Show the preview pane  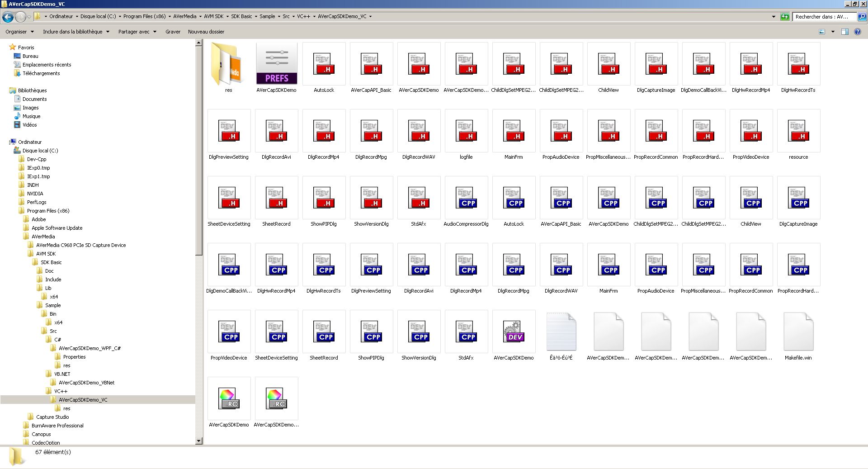[x=845, y=32]
